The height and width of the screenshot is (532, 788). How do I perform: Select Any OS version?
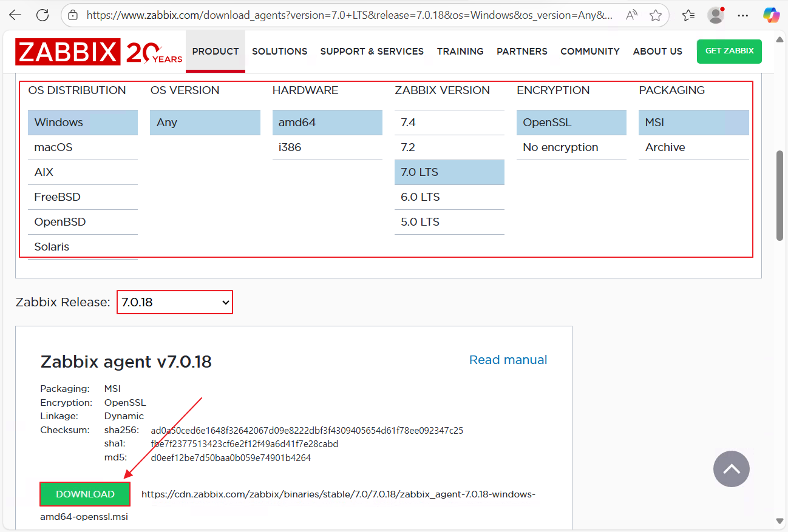[x=205, y=122]
